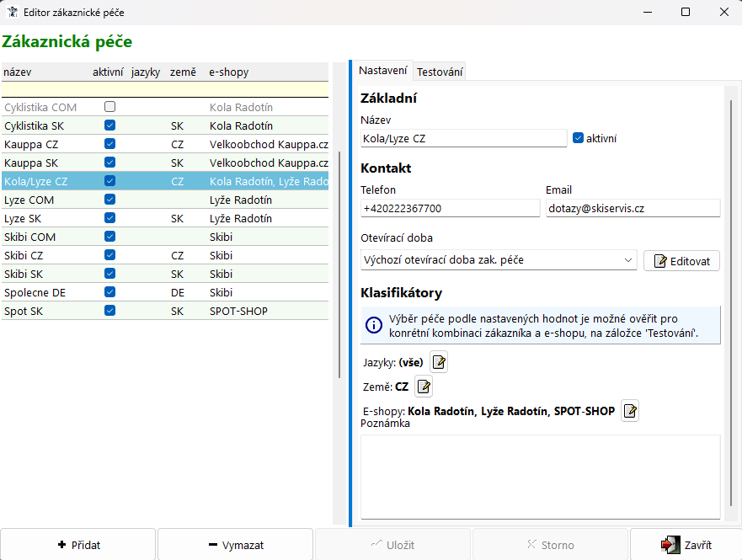742x560 pixels.
Task: Maximize the Editor zákaznické péče window
Action: [x=686, y=13]
